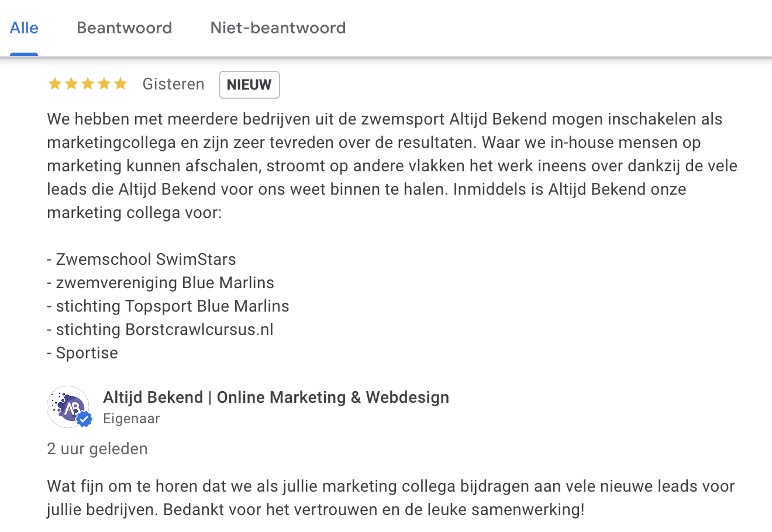Open the Beantwoord tab
This screenshot has width=772, height=532.
coord(124,28)
